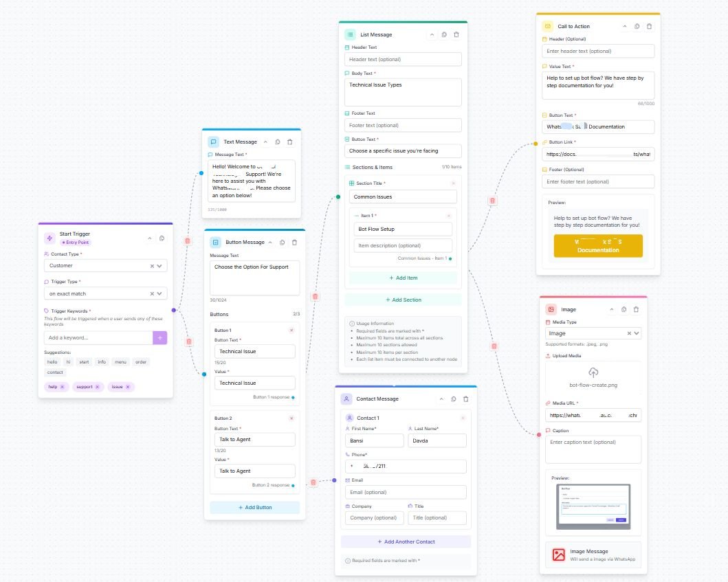Open the Contact Type dropdown
Image resolution: width=728 pixels, height=582 pixels.
click(159, 265)
